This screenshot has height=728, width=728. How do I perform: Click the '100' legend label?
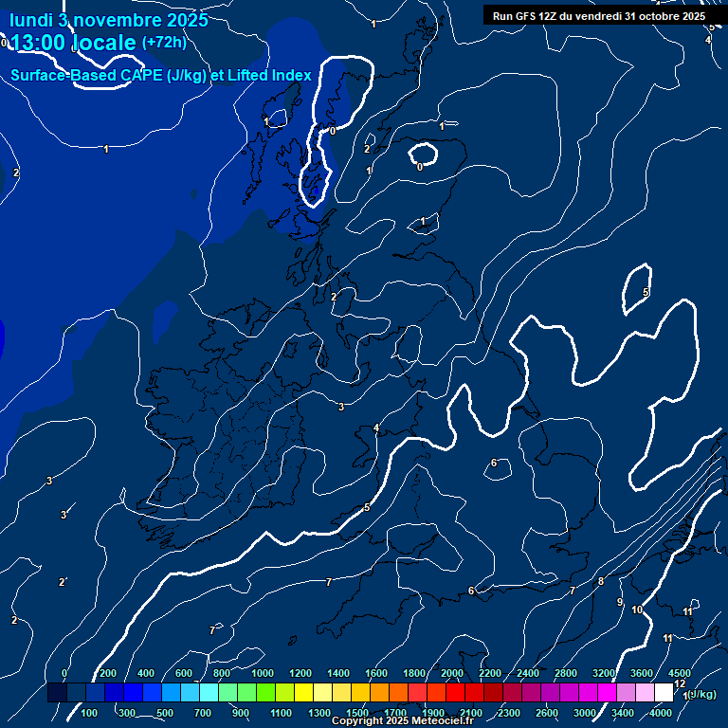point(89,713)
